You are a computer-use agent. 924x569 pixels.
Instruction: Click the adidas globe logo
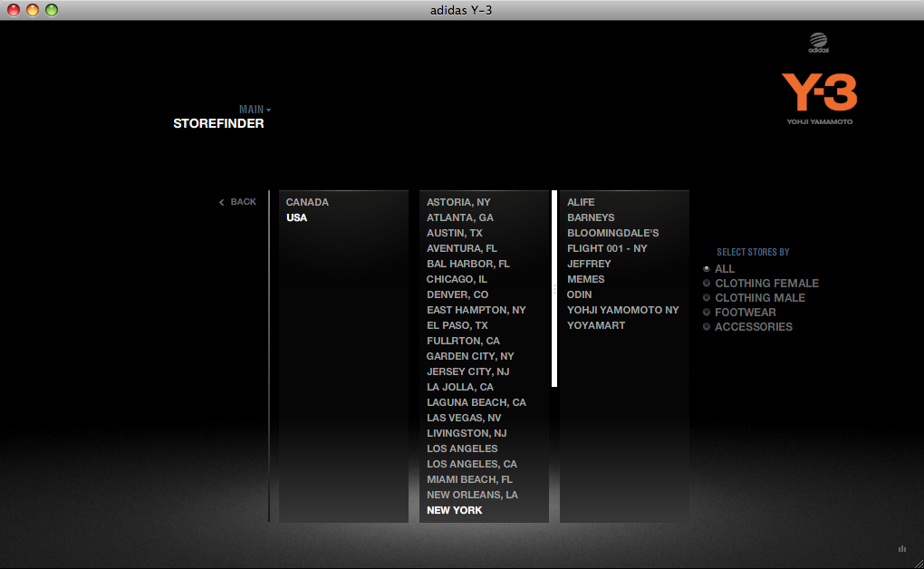pyautogui.click(x=819, y=43)
